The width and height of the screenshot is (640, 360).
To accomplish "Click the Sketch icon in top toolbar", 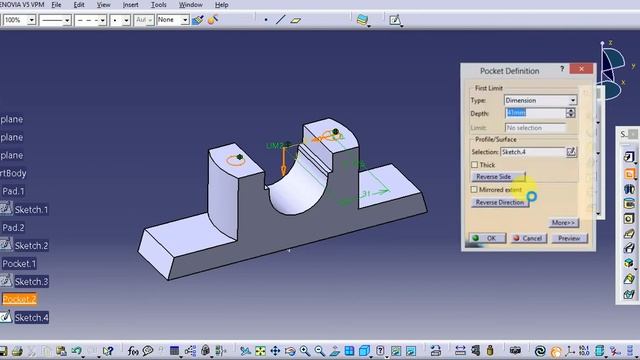I will (395, 20).
